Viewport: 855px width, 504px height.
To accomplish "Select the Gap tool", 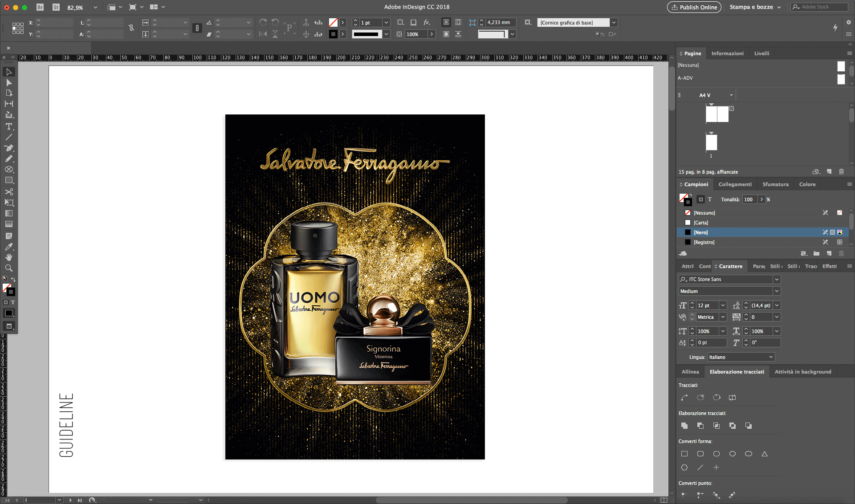I will coord(9,104).
